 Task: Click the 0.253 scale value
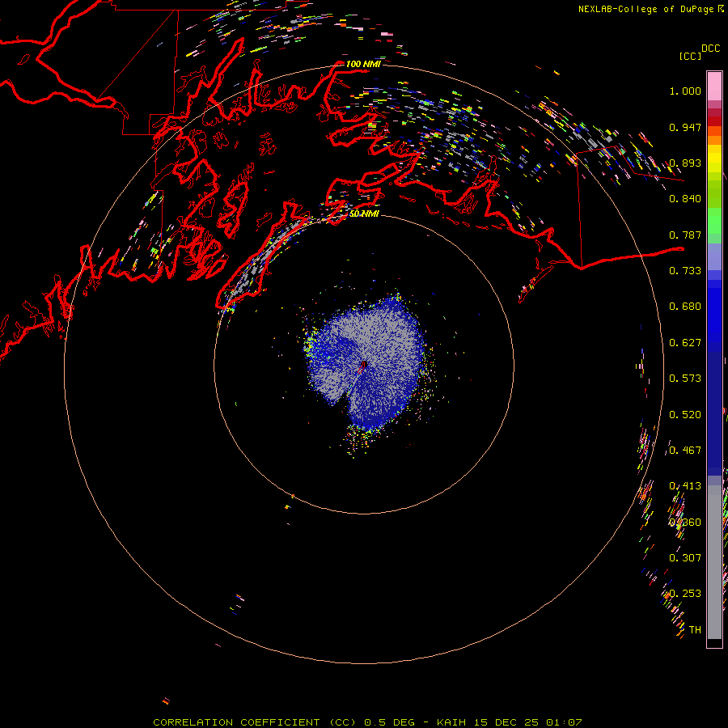pos(685,594)
